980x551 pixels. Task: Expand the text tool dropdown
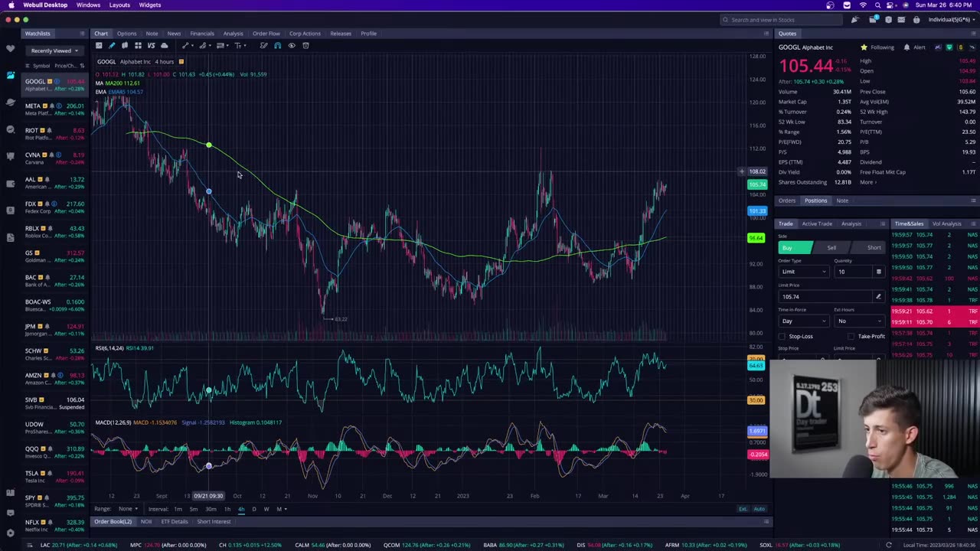pyautogui.click(x=245, y=46)
